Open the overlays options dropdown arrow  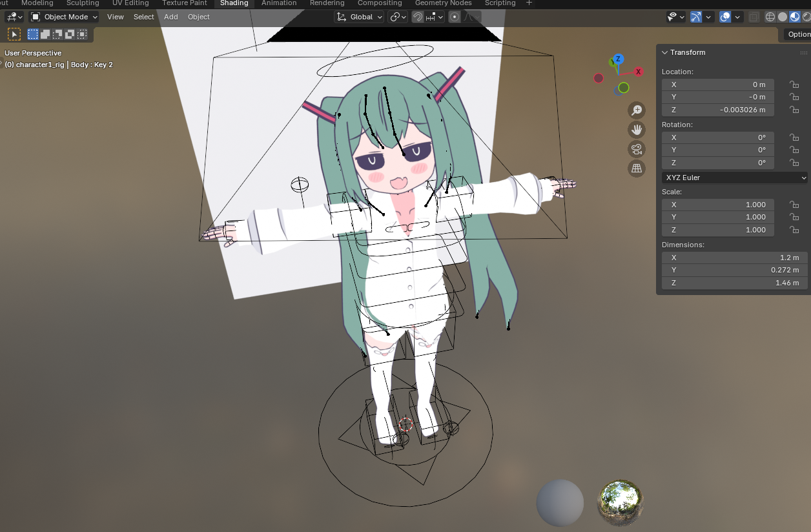click(738, 17)
